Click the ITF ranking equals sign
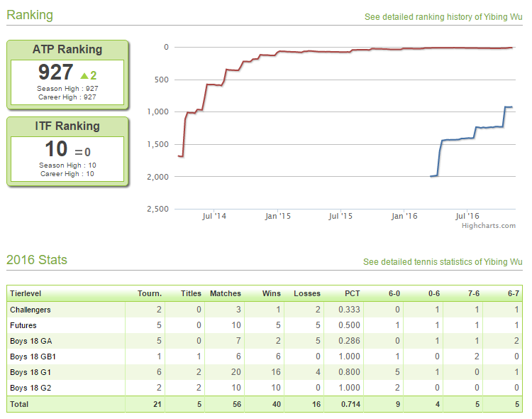The image size is (532, 419). click(79, 152)
